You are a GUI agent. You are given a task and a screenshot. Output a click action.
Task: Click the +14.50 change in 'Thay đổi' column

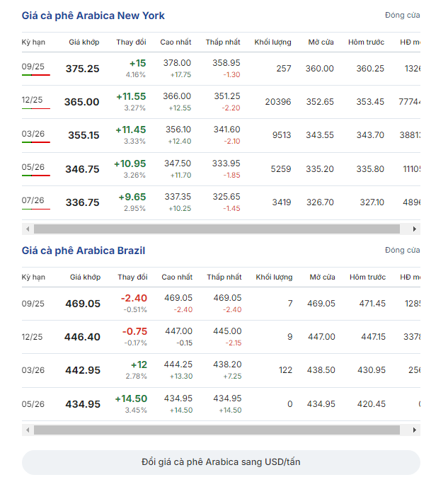click(x=131, y=398)
